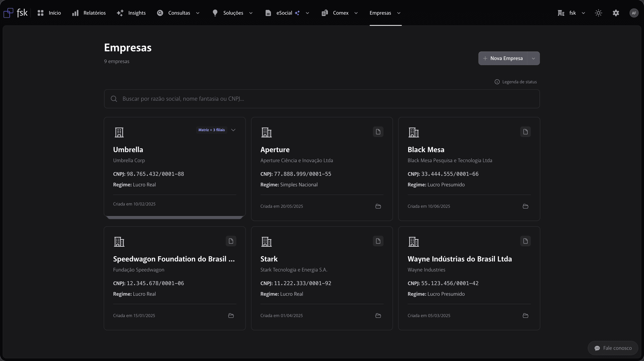
Task: Open the folder icon on Aperture card
Action: tap(378, 206)
